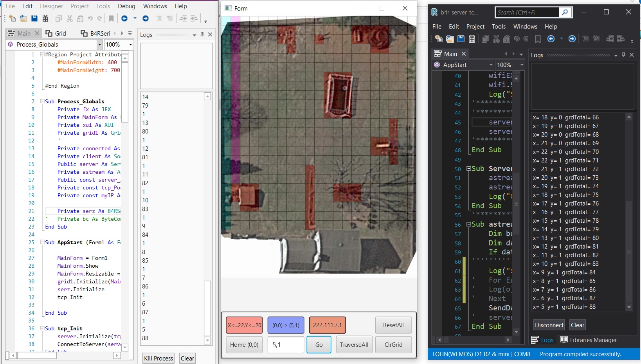Click the search magnifier icon in the dark IDE
This screenshot has width=641, height=364.
tap(565, 13)
